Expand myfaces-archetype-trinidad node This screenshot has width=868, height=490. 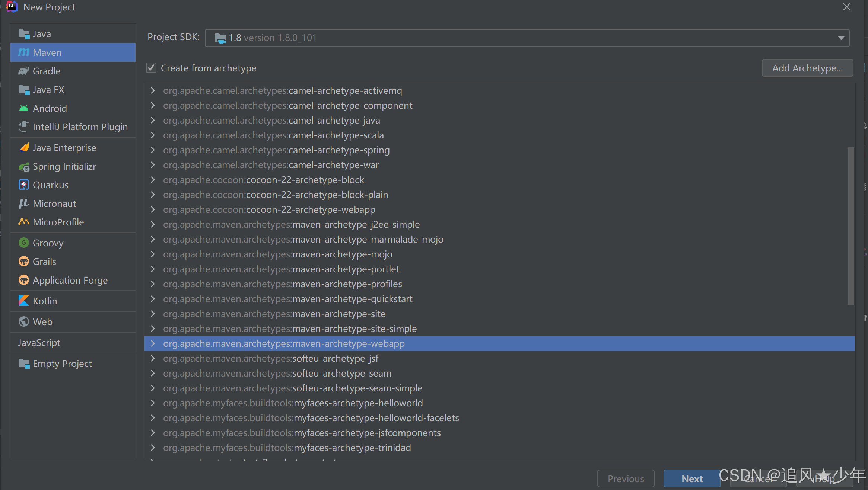(x=153, y=448)
